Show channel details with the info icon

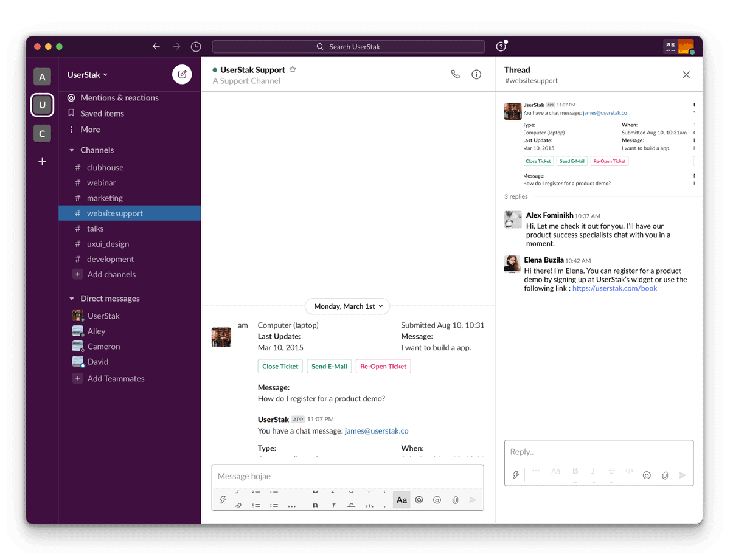[x=476, y=74]
